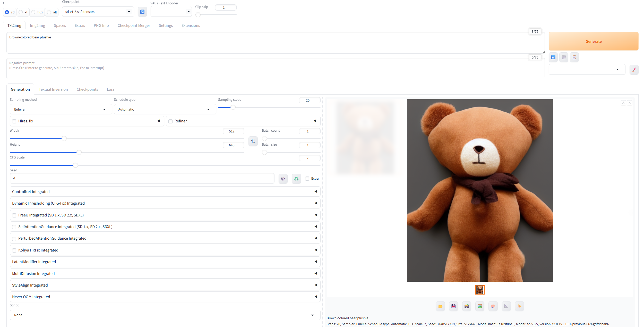The width and height of the screenshot is (644, 327).
Task: Click the bear thumbnail below the preview
Action: click(479, 290)
